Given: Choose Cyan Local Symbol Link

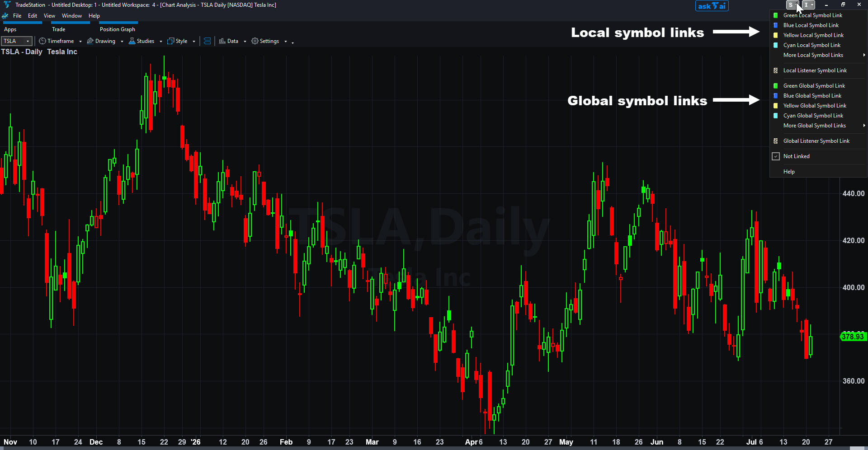Looking at the screenshot, I should [818, 45].
